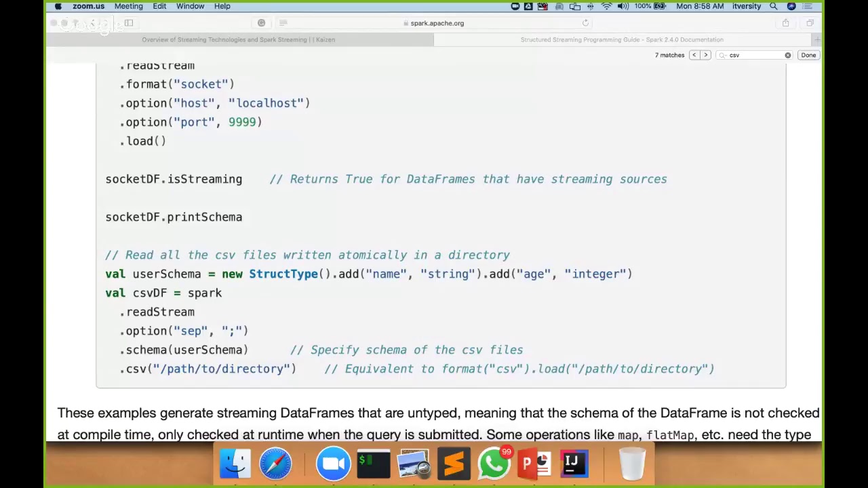Open IntelliJ IDEA from the dock
This screenshot has height=488, width=868.
[x=574, y=464]
